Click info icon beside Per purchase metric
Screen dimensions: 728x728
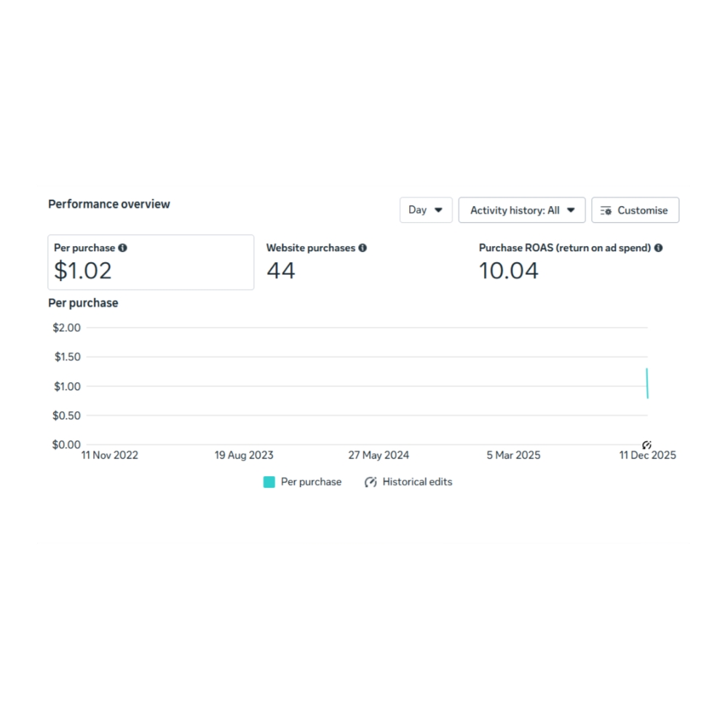(122, 248)
